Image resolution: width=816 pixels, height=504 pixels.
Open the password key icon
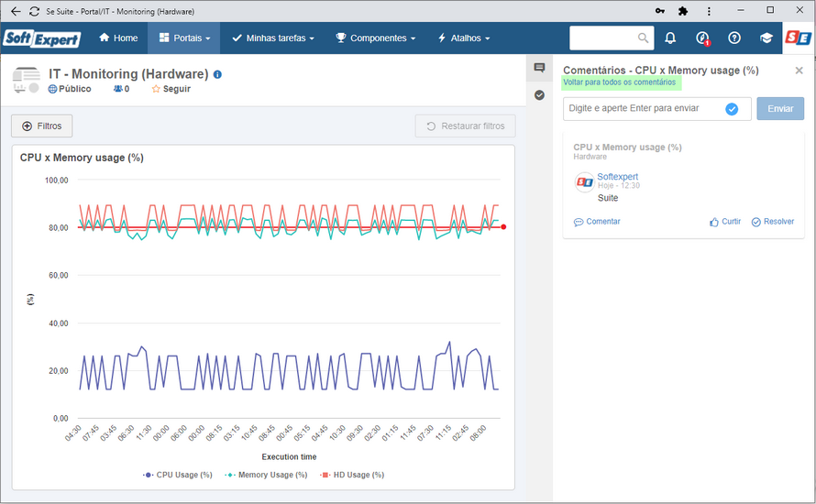pyautogui.click(x=660, y=11)
